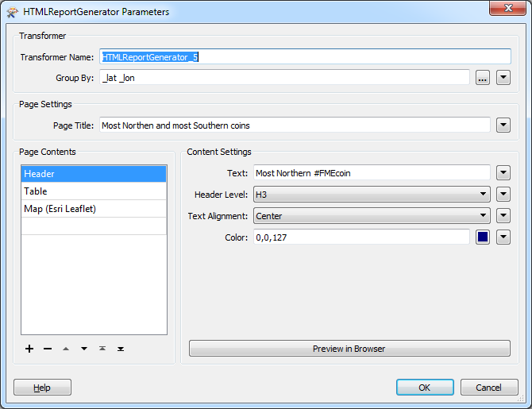Open the Color field dropdown arrow menu
This screenshot has height=409, width=532.
503,237
